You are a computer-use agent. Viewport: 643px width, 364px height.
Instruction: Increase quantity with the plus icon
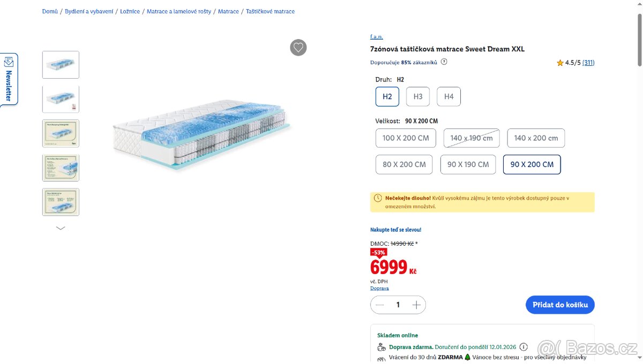(416, 305)
